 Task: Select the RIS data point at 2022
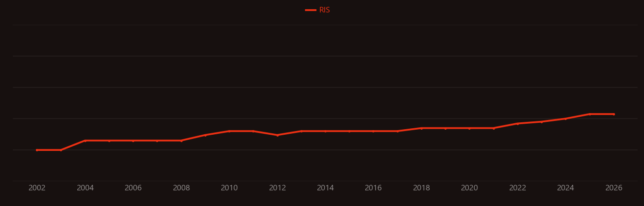(x=517, y=124)
